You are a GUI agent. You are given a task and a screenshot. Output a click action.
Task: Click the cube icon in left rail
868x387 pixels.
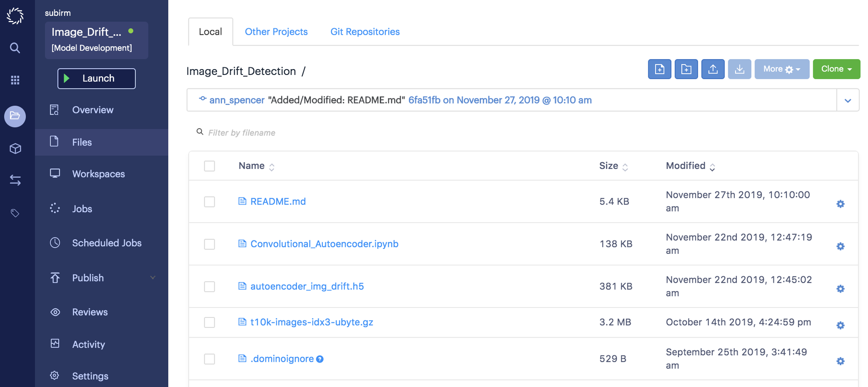pyautogui.click(x=15, y=149)
